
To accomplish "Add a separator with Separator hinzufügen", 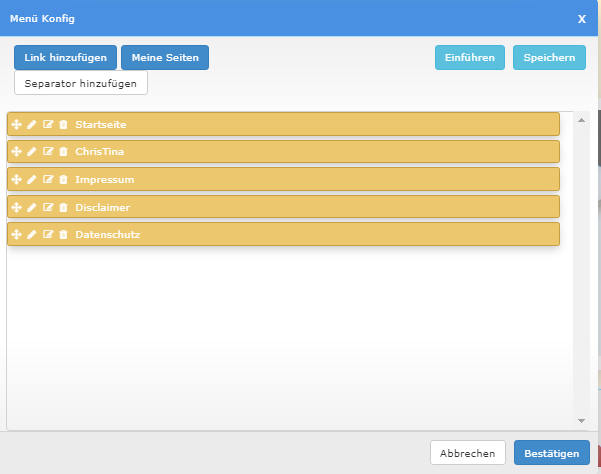I will coord(81,83).
